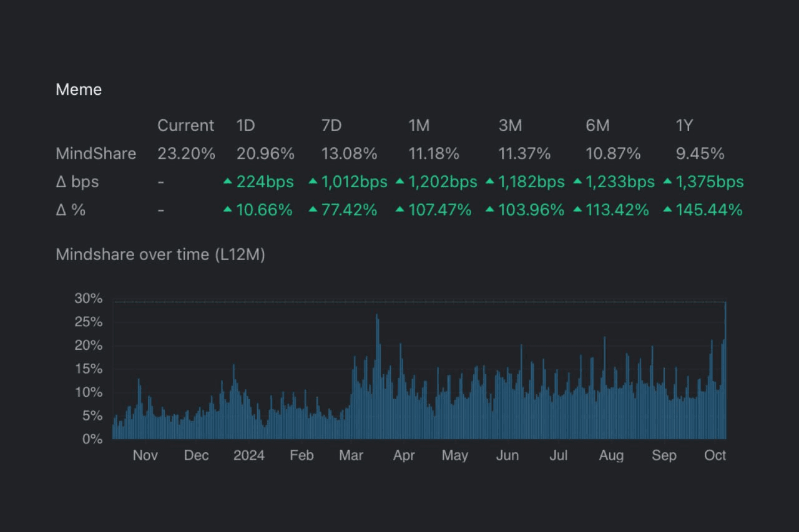799x532 pixels.
Task: Click the tallest bar at the chart's right edge
Action: pyautogui.click(x=725, y=370)
